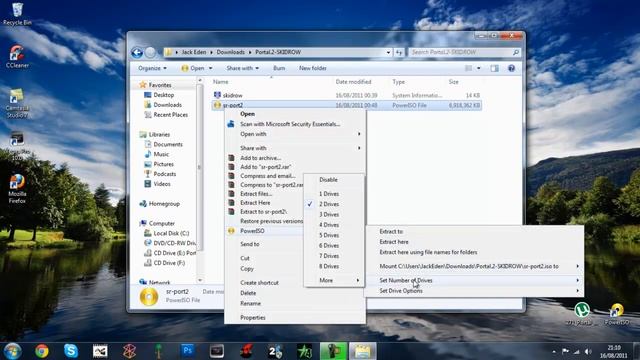640x360 pixels.
Task: Click the Desktop favorites folder icon
Action: [148, 95]
